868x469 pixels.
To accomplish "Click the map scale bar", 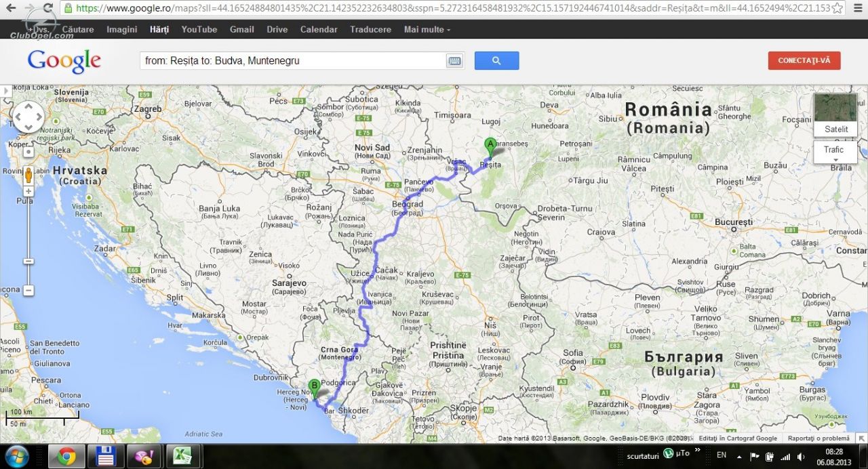I will point(42,417).
